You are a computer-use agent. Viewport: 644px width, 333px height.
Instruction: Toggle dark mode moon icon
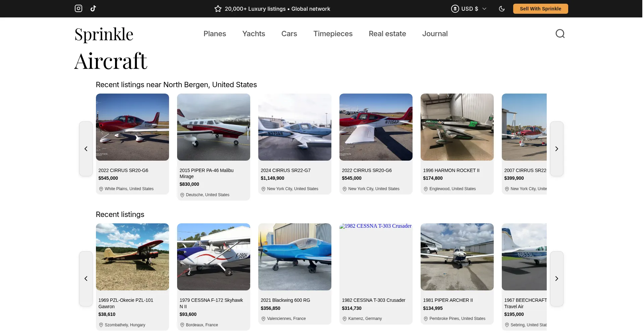(502, 9)
